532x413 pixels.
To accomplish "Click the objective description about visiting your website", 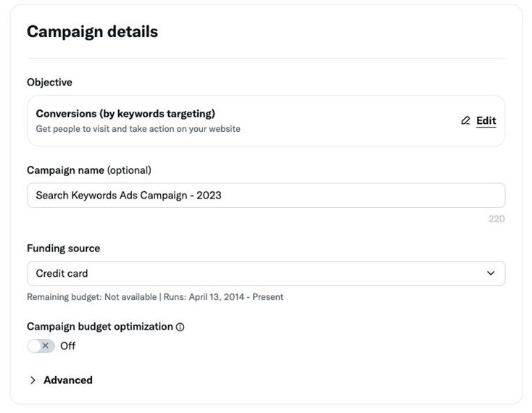I will pos(138,129).
